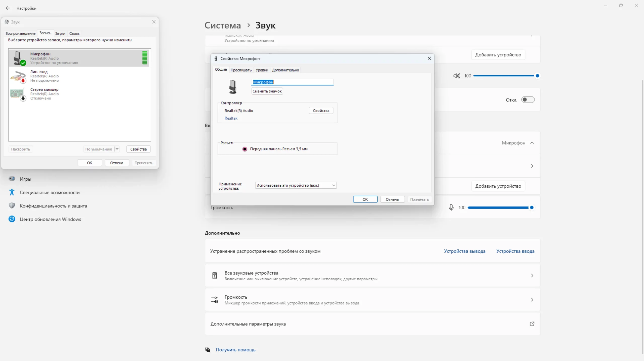644x361 pixels.
Task: Click the back arrow in Настройки
Action: (8, 8)
